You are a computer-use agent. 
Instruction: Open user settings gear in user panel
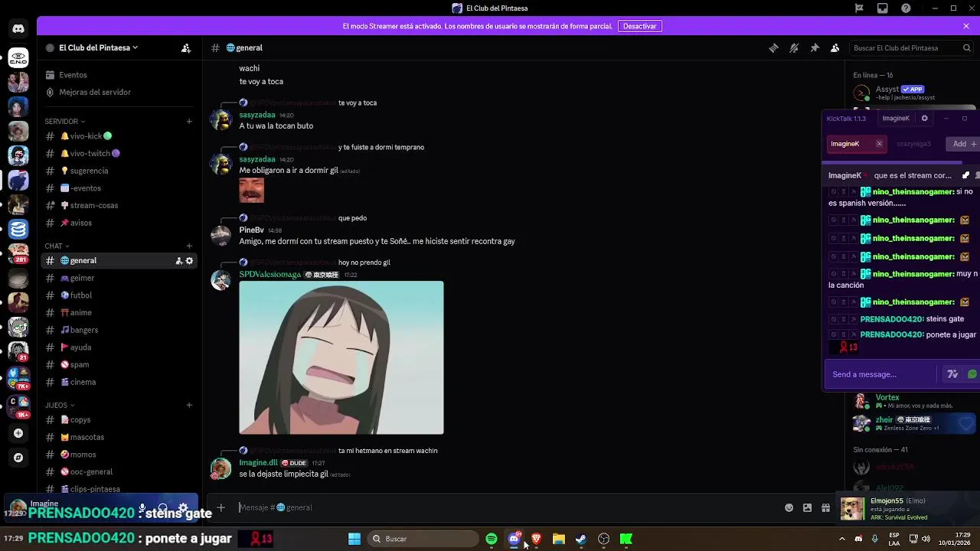point(183,508)
